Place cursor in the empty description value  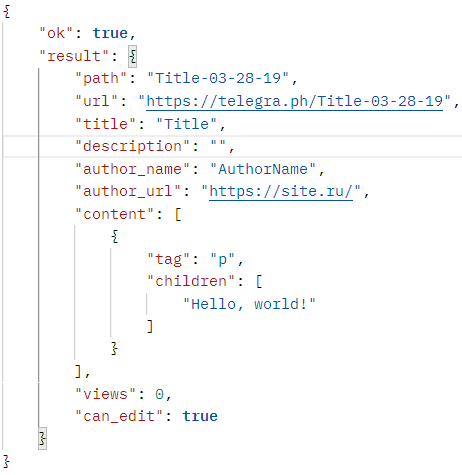click(218, 146)
